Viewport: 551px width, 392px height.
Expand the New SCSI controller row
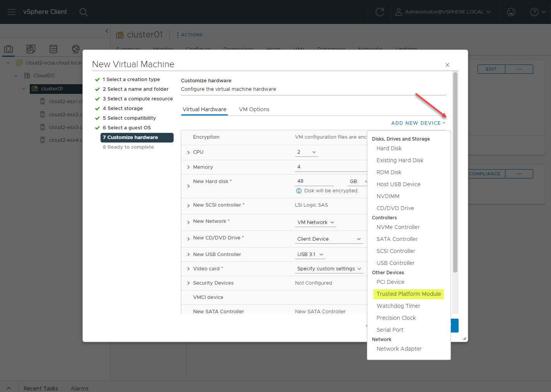click(x=188, y=205)
